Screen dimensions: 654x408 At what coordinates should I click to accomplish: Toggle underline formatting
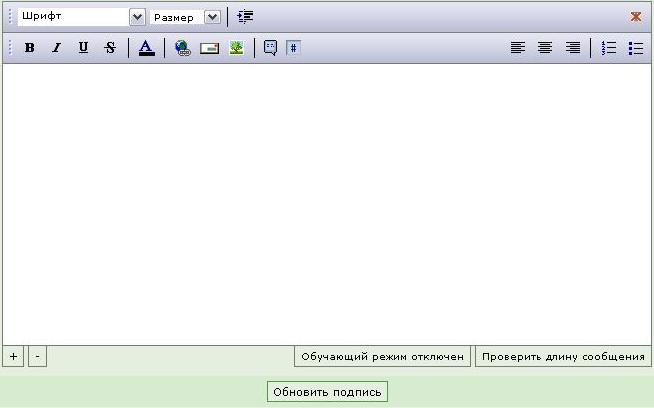(83, 48)
